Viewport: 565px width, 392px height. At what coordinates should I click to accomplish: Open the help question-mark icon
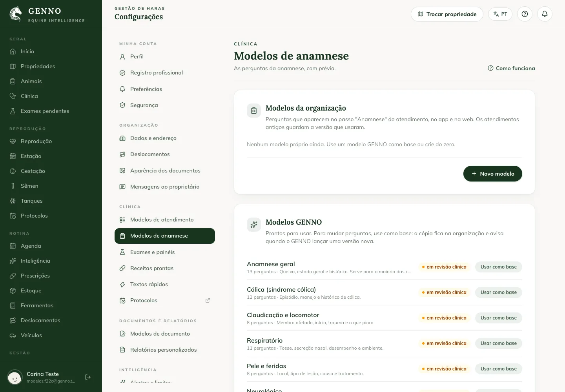[x=525, y=14]
